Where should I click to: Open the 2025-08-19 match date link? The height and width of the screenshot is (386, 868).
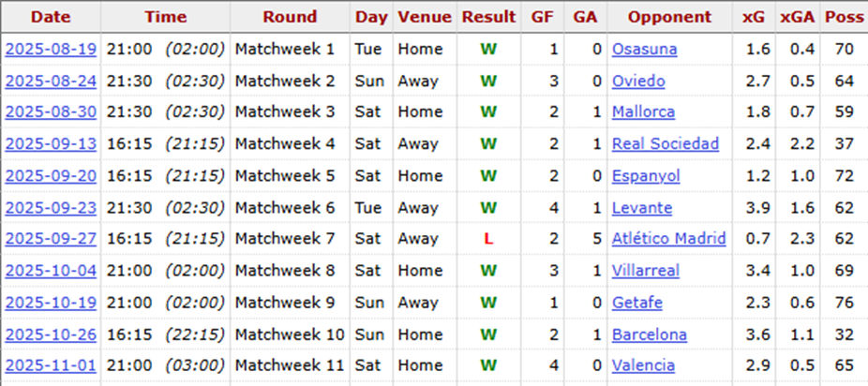pyautogui.click(x=51, y=49)
